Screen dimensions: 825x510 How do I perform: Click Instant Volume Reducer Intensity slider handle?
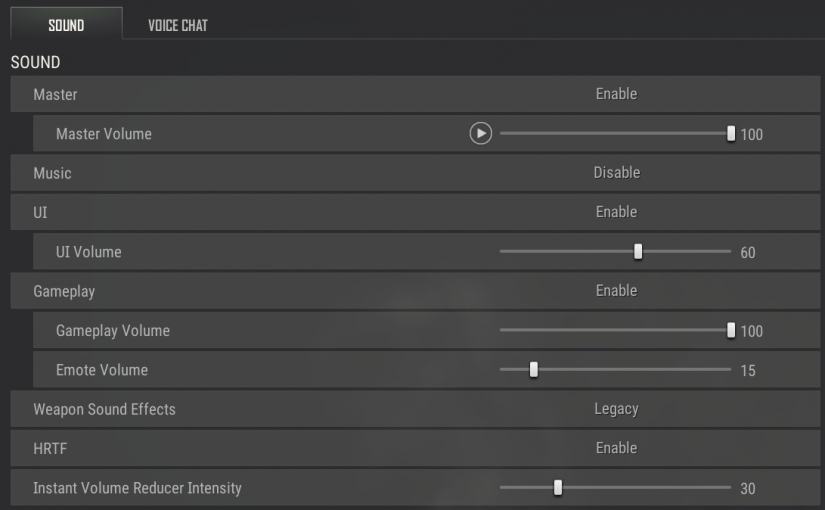pyautogui.click(x=558, y=488)
